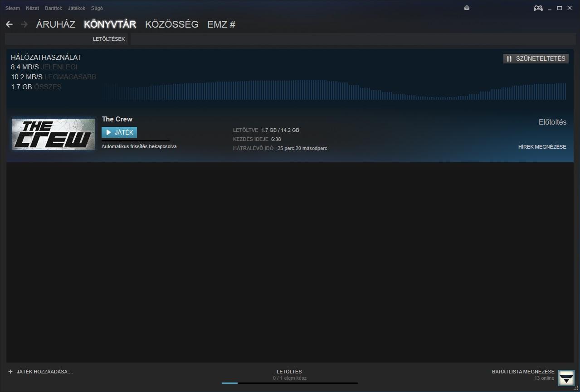
Task: Click the 1.7 GB / 14.2 GB downloaded value
Action: pos(280,130)
